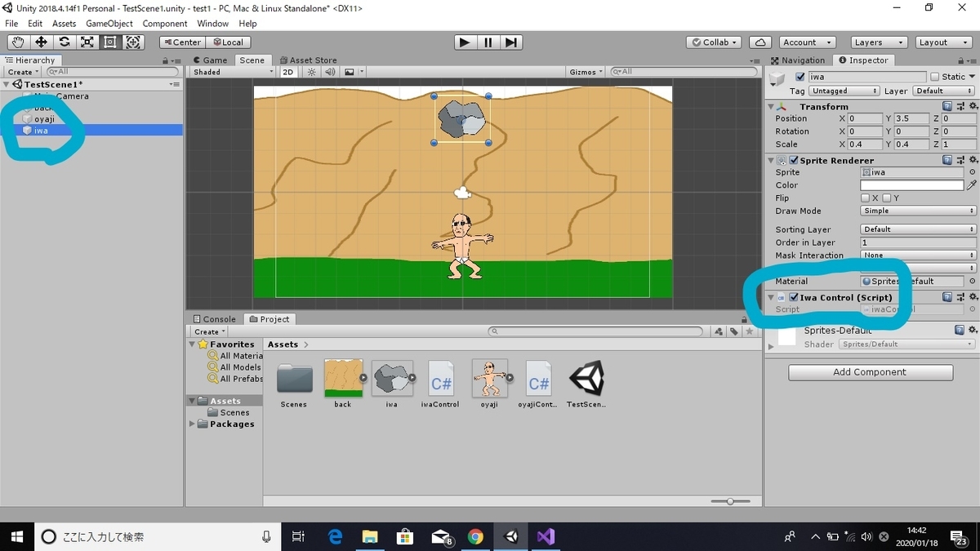Click the Step frame button
Viewport: 980px width, 551px height.
[x=510, y=42]
